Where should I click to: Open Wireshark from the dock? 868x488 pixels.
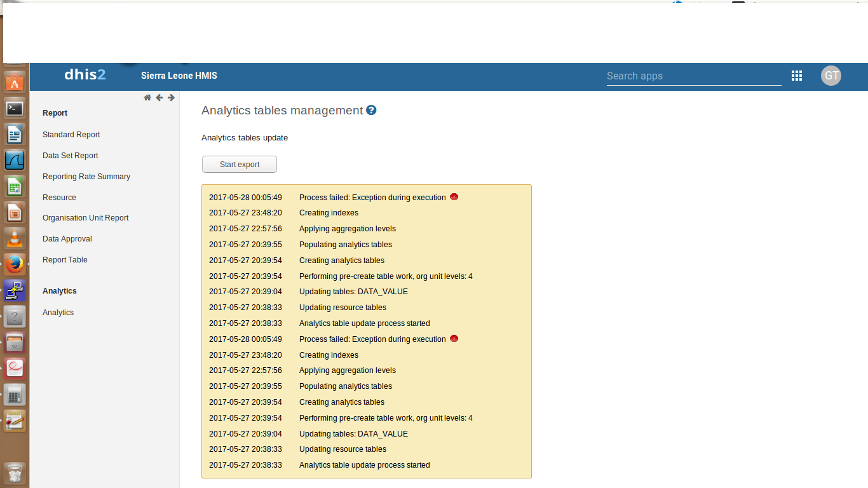[x=15, y=160]
